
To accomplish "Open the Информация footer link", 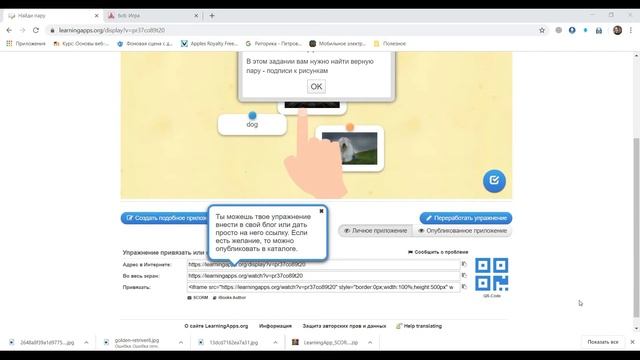I will pos(275,326).
